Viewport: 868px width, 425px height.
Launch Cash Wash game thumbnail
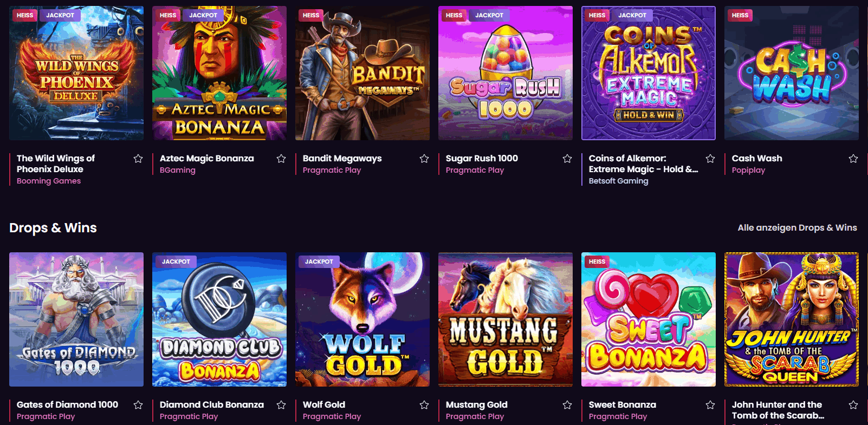(792, 73)
